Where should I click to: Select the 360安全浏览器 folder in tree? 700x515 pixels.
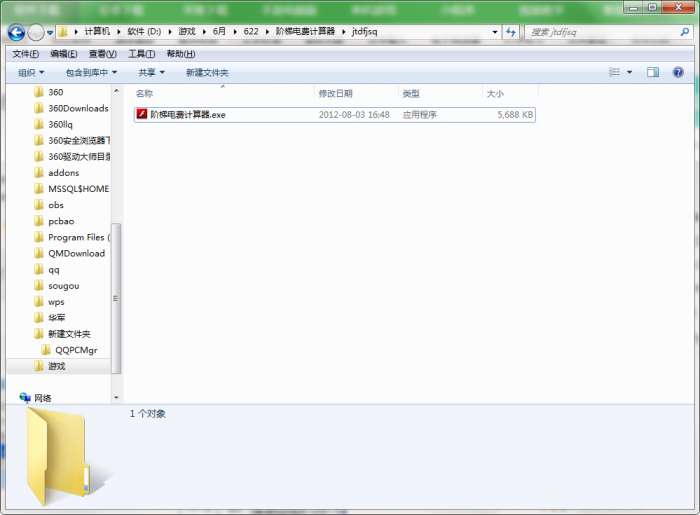tap(79, 141)
